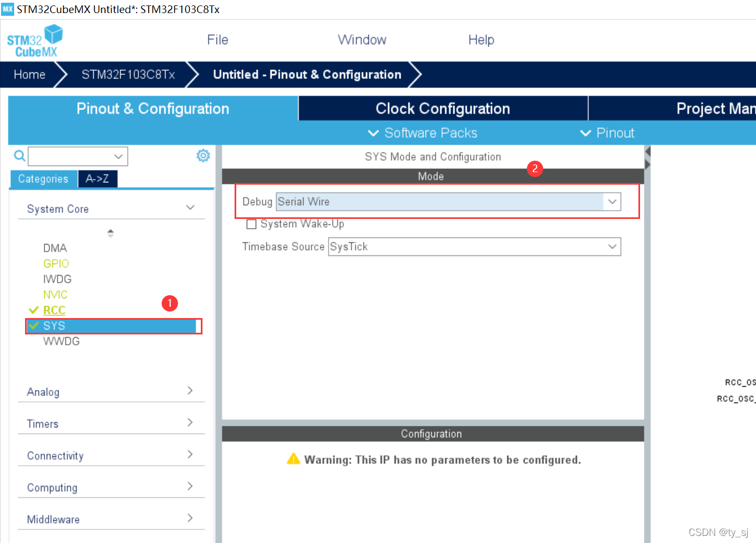Click the Configuration section header
756x543 pixels.
point(433,434)
